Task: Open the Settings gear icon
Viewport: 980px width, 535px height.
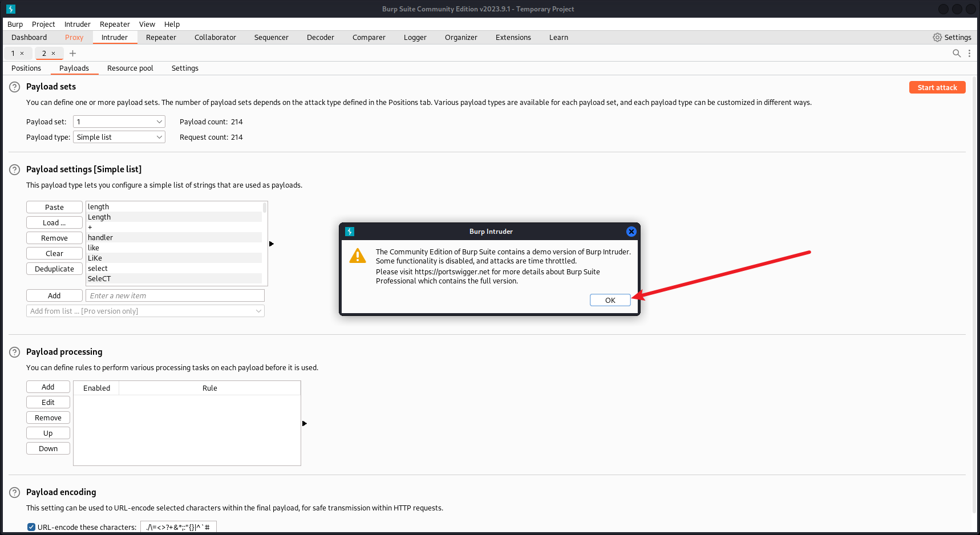Action: pyautogui.click(x=937, y=37)
